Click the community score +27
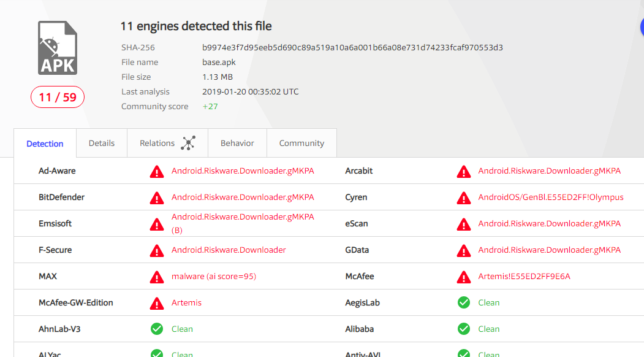The height and width of the screenshot is (357, 644). tap(210, 106)
